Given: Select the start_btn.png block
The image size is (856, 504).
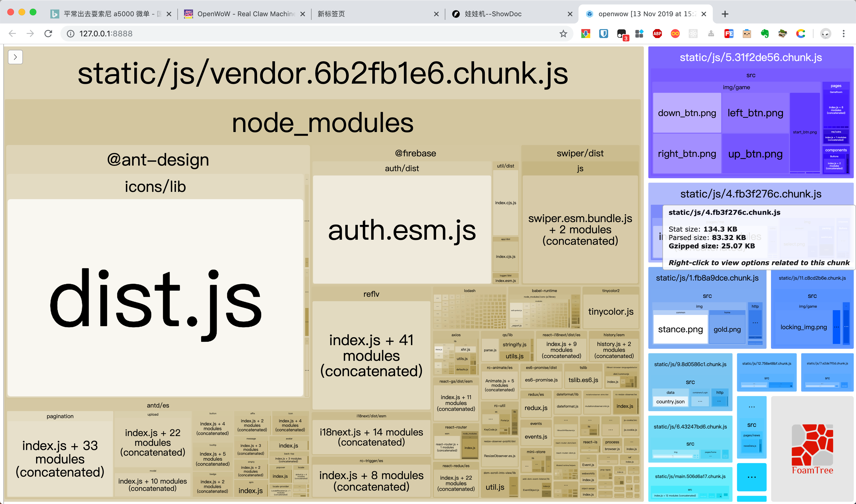Looking at the screenshot, I should (x=805, y=132).
